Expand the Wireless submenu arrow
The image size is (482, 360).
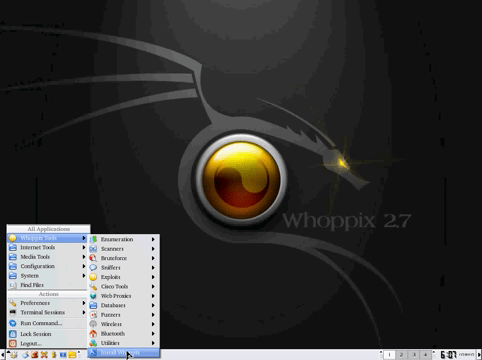click(153, 324)
